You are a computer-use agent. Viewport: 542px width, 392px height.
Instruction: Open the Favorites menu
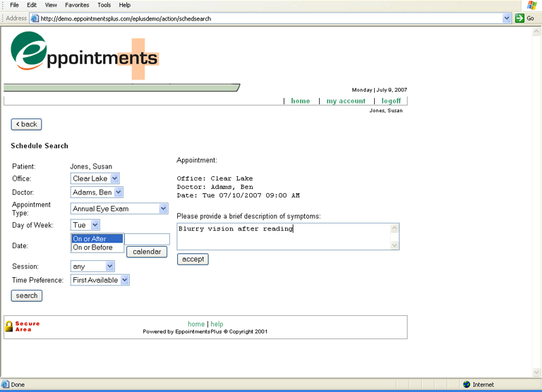(x=77, y=5)
